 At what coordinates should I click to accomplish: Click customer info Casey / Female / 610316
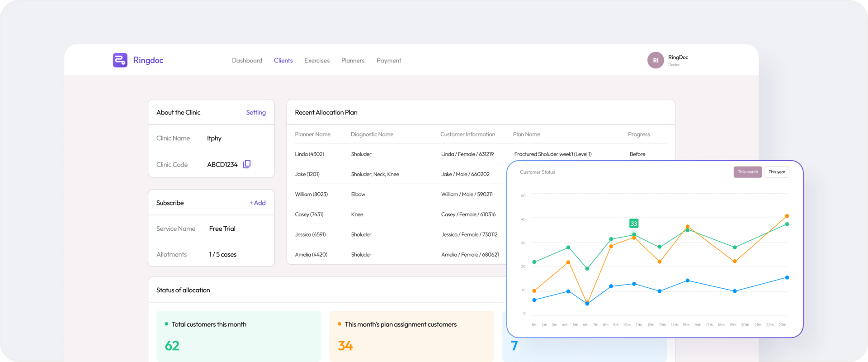(x=468, y=214)
